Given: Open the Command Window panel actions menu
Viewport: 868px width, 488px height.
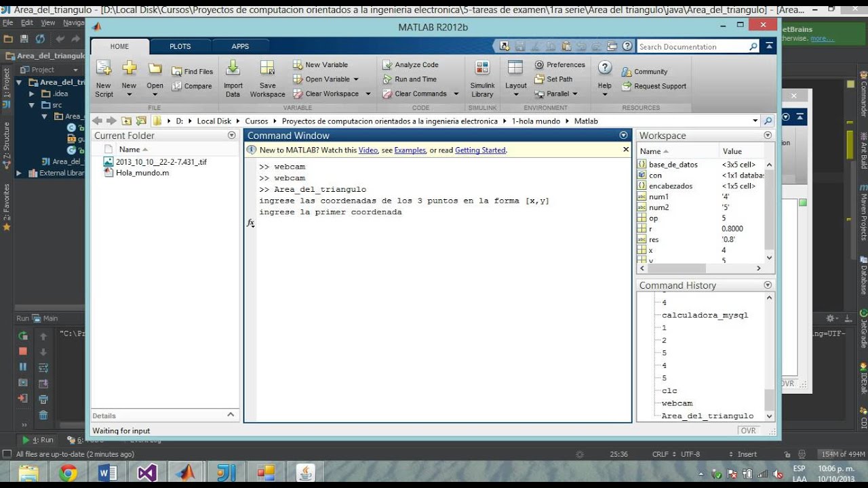Looking at the screenshot, I should click(x=623, y=136).
